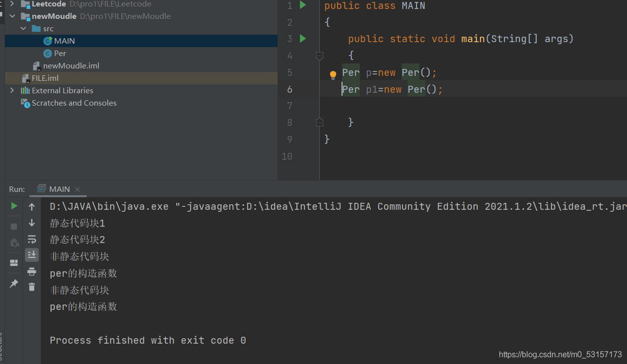Screen dimensions: 627x364
Task: Collapse the main method at its closing brace
Action: (x=320, y=122)
